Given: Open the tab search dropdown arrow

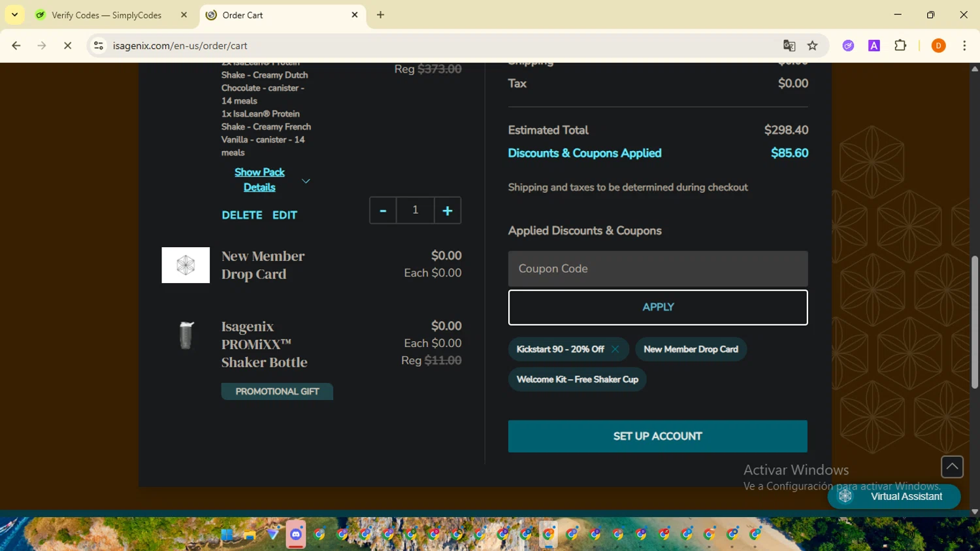Looking at the screenshot, I should pyautogui.click(x=14, y=14).
